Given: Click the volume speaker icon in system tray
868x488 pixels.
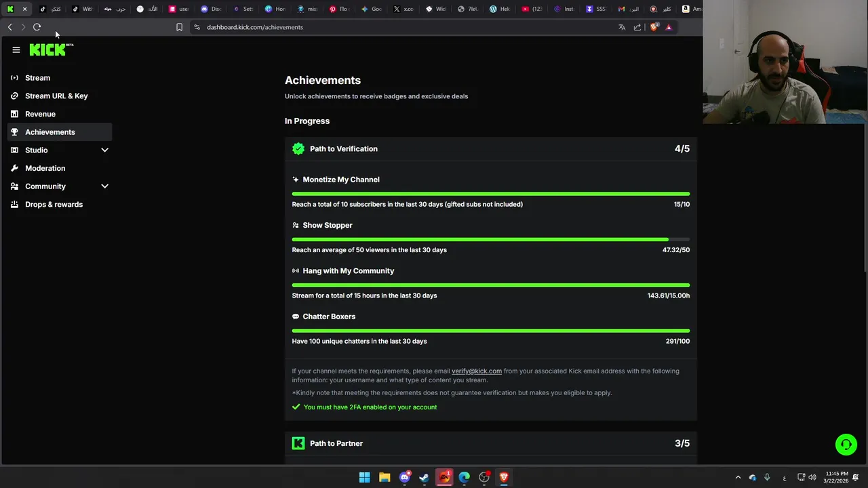Looking at the screenshot, I should (812, 477).
